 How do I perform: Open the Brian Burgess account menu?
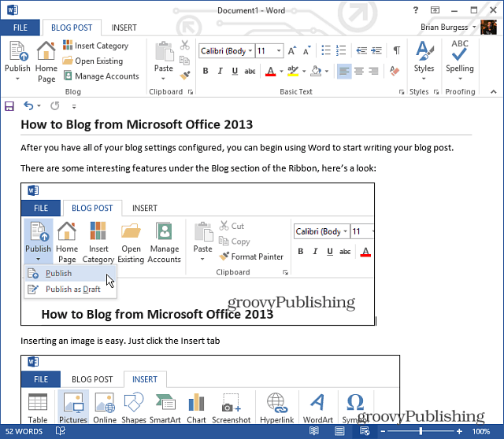click(448, 28)
